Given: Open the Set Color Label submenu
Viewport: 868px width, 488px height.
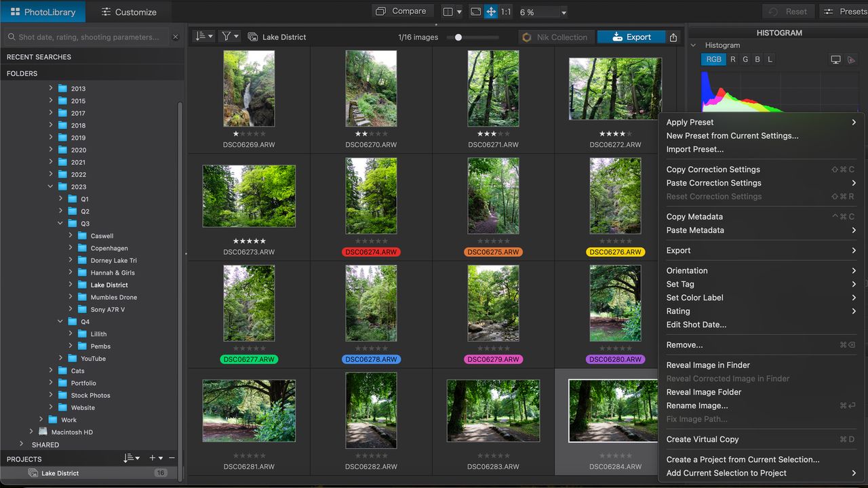Looking at the screenshot, I should (x=761, y=298).
